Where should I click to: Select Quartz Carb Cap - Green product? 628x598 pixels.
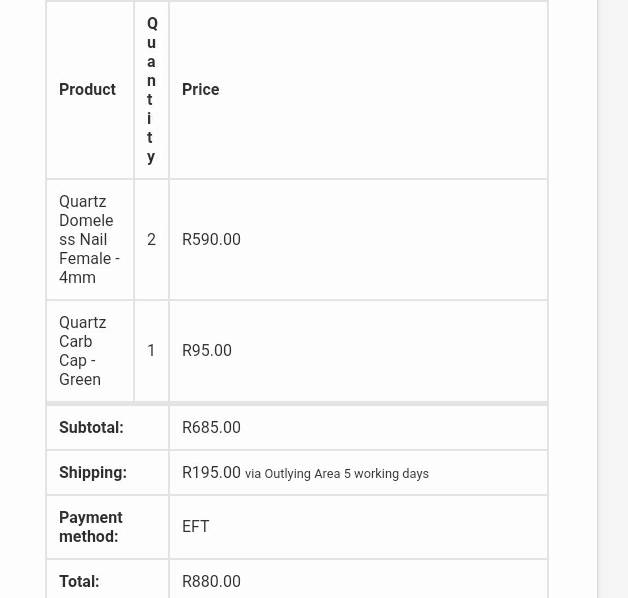point(83,351)
